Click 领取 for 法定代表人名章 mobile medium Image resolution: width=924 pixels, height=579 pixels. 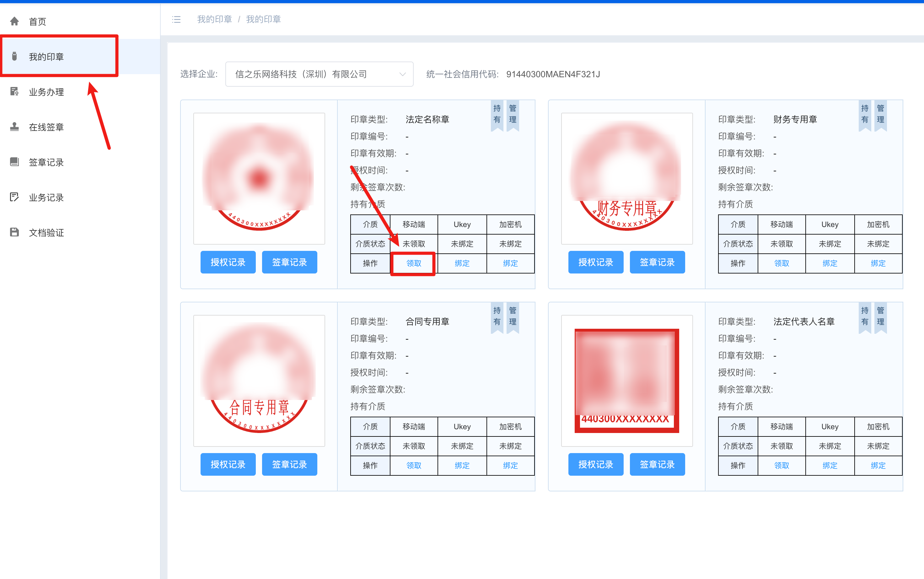(781, 466)
